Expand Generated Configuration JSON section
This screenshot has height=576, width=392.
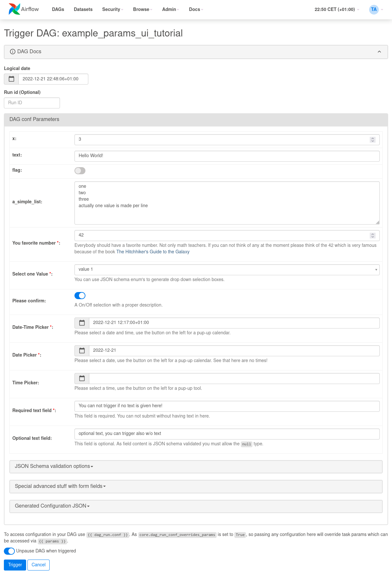(52, 506)
